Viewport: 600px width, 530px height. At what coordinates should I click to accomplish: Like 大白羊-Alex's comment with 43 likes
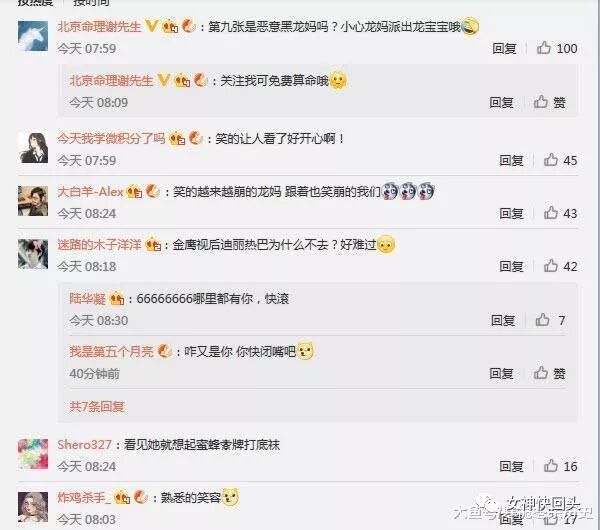click(560, 213)
